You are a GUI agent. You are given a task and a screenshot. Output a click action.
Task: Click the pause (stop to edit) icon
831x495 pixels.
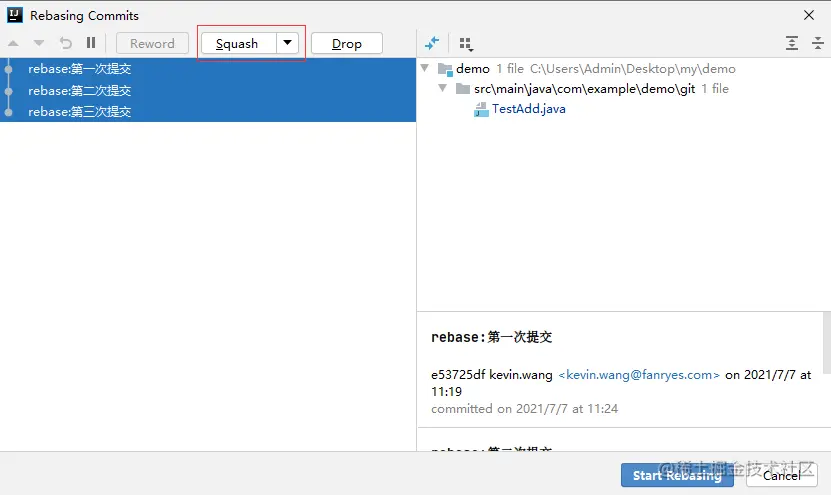tap(91, 43)
